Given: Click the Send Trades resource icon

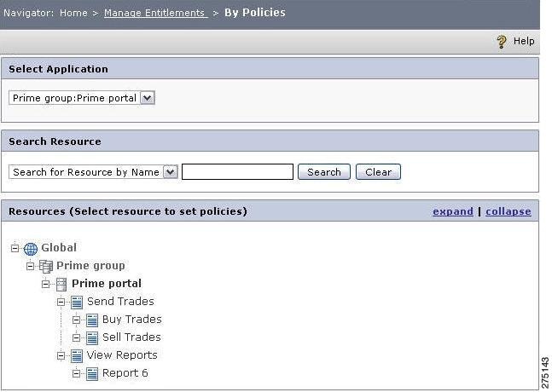Looking at the screenshot, I should pos(77,303).
